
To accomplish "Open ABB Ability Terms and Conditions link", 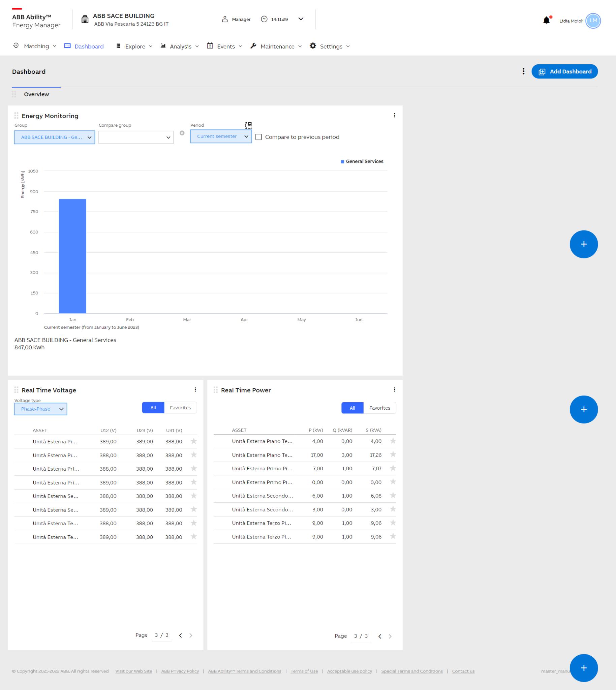I will (x=245, y=671).
